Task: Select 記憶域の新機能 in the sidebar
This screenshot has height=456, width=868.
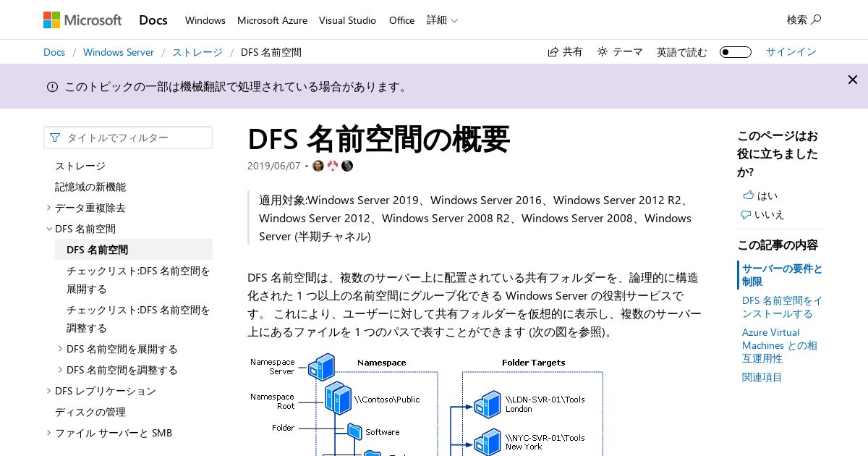Action: coord(90,187)
